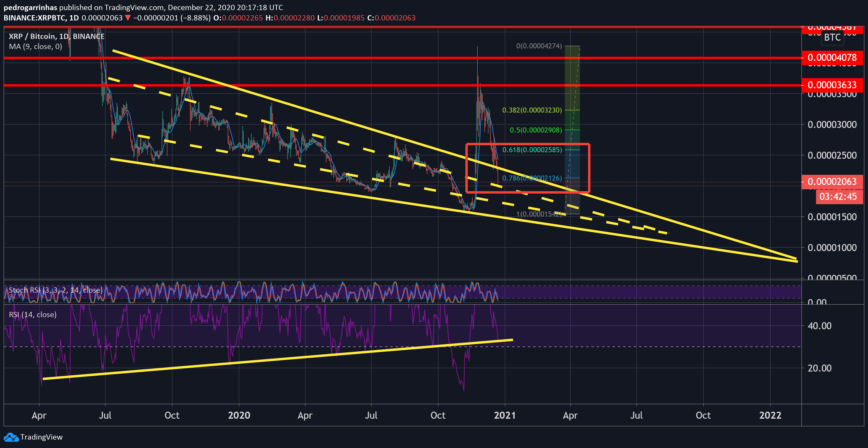Click the RSI (14, close) indicator label

click(x=33, y=315)
